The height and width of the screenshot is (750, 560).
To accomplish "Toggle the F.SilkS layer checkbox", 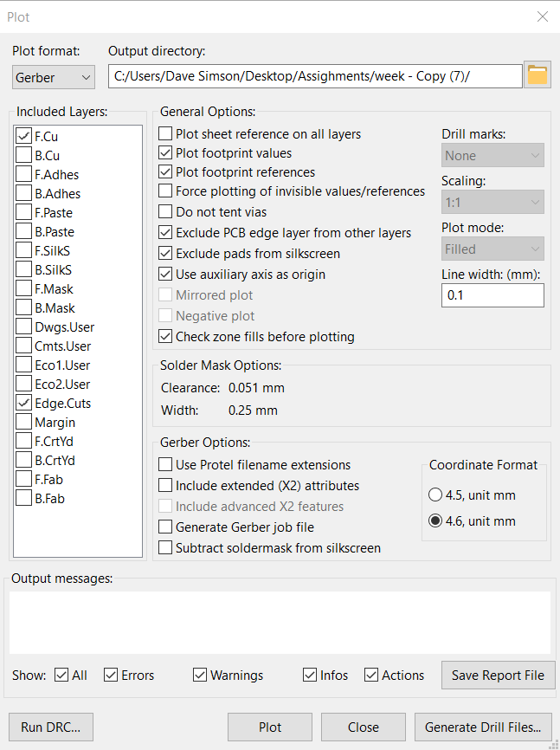I will (x=23, y=251).
